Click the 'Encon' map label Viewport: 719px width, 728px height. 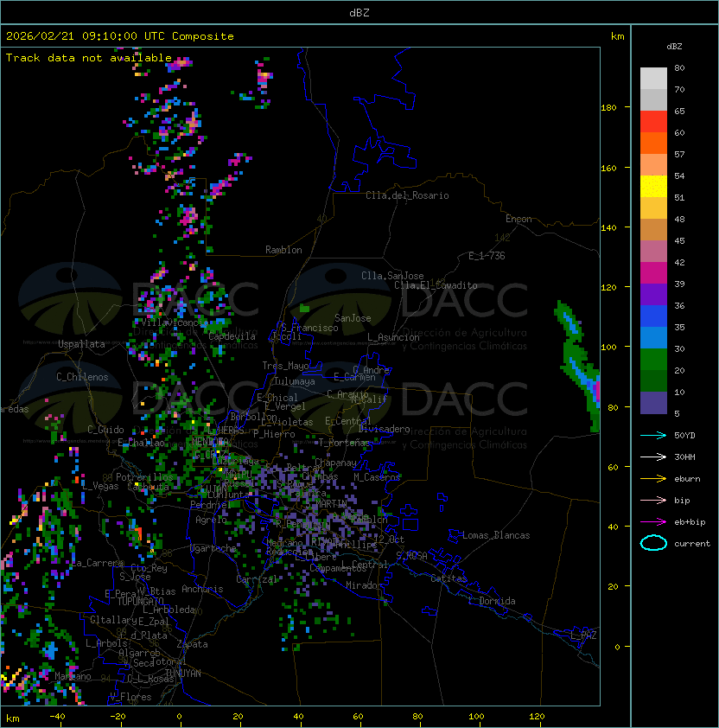tap(519, 219)
